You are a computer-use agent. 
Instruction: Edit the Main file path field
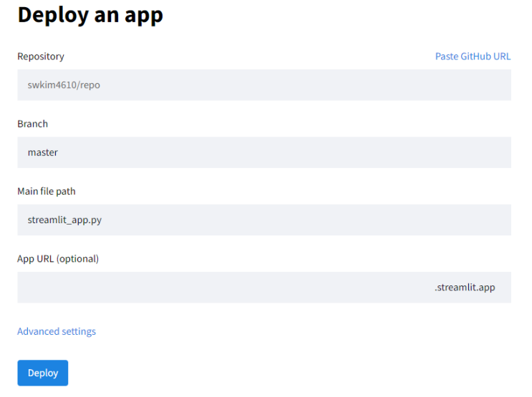[264, 220]
